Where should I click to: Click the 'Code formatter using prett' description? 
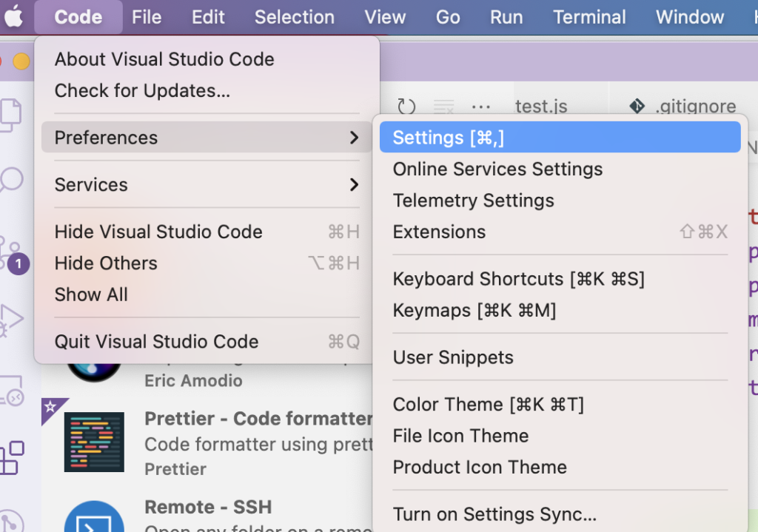click(258, 444)
